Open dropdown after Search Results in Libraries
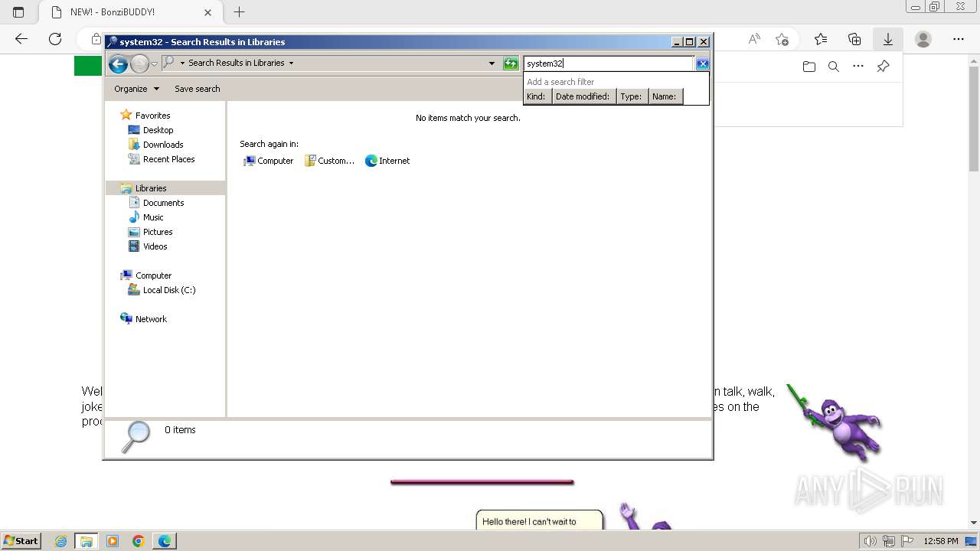This screenshot has height=551, width=980. pos(291,64)
